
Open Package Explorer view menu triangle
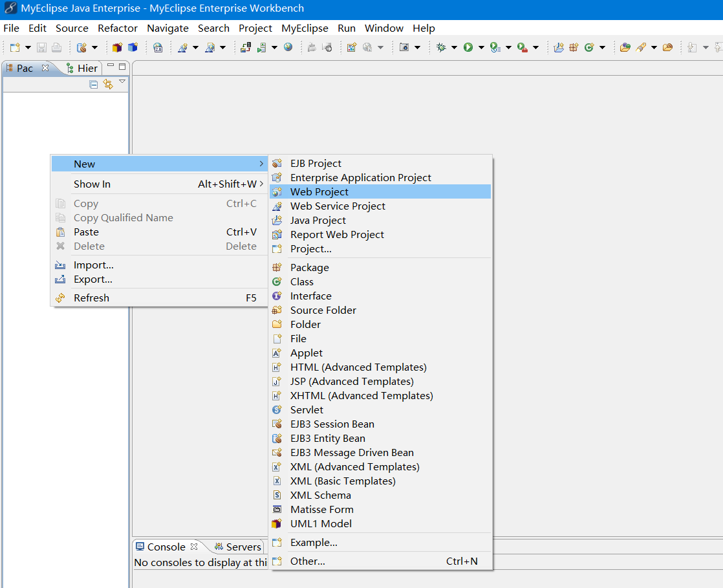(122, 82)
